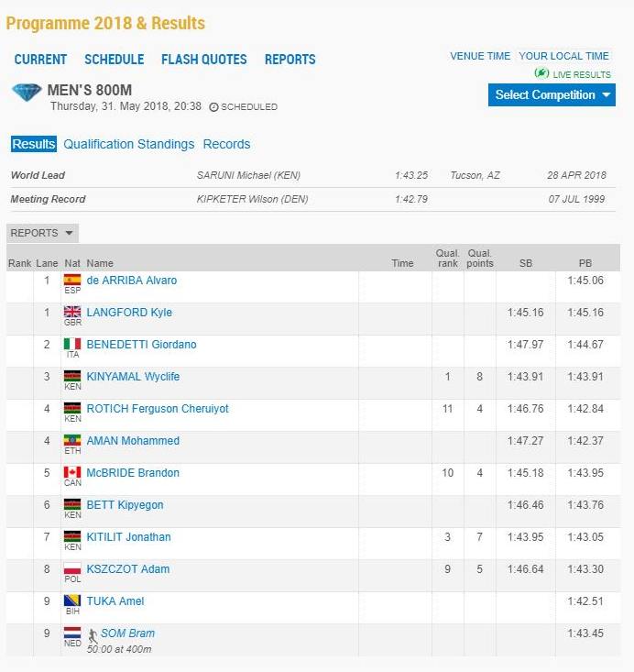Open athlete profile for AMAN Mohammed
The image size is (634, 672).
tap(133, 441)
